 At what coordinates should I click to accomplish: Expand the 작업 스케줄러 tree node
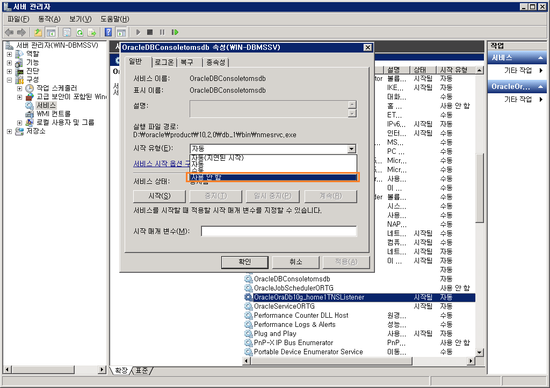click(20, 88)
